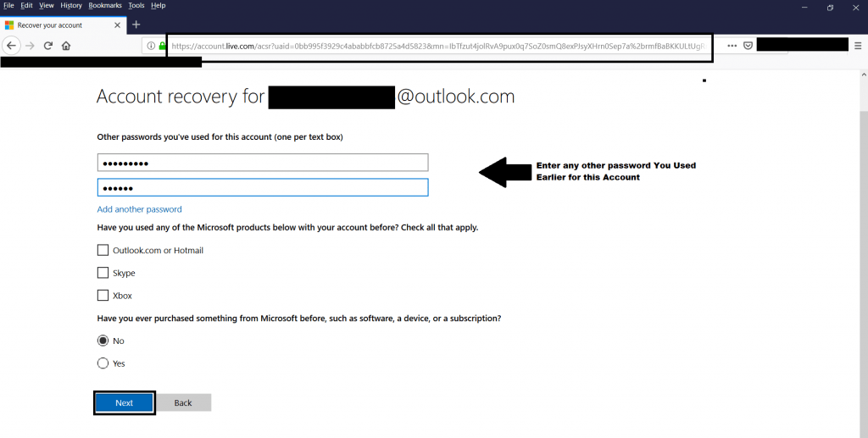Check the Skype checkbox

[x=103, y=273]
